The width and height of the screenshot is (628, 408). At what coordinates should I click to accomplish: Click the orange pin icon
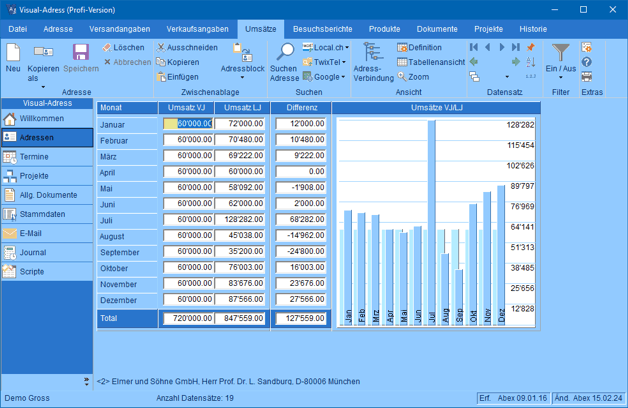[x=531, y=47]
